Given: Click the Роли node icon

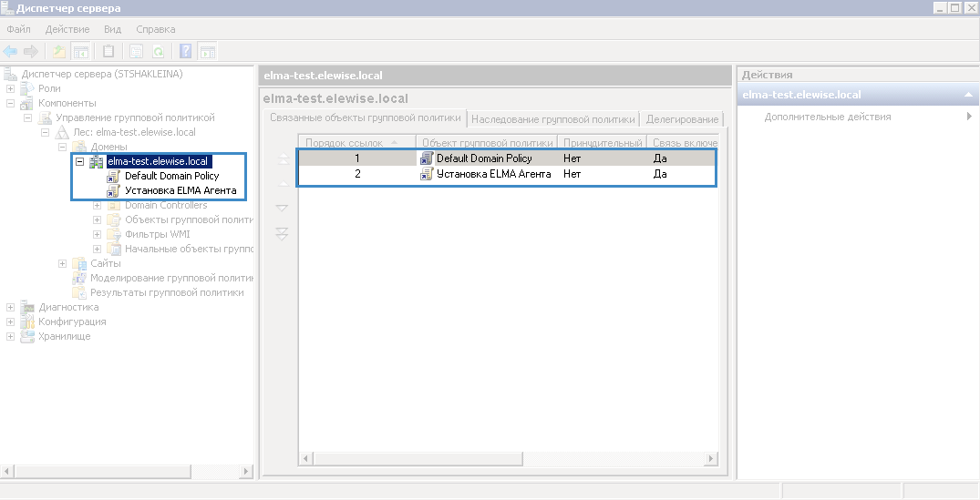Looking at the screenshot, I should tap(26, 88).
